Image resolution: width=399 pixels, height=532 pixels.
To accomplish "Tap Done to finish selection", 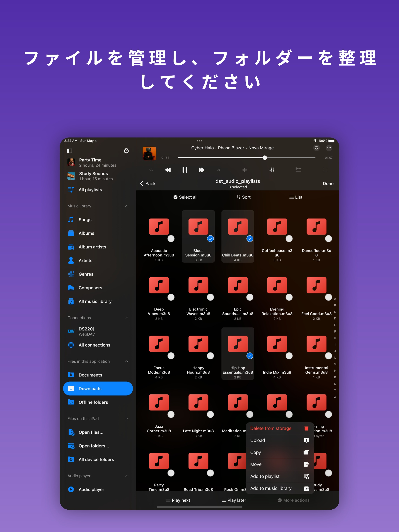I will (x=328, y=183).
